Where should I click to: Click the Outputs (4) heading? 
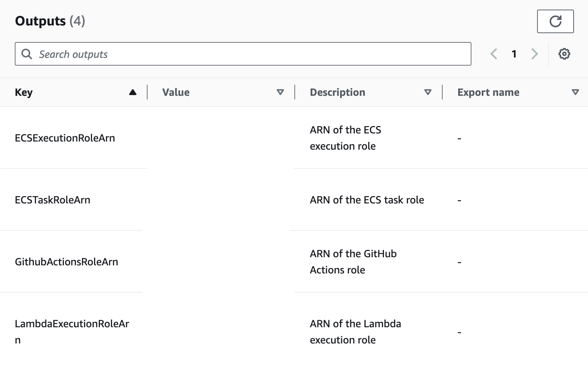(50, 21)
